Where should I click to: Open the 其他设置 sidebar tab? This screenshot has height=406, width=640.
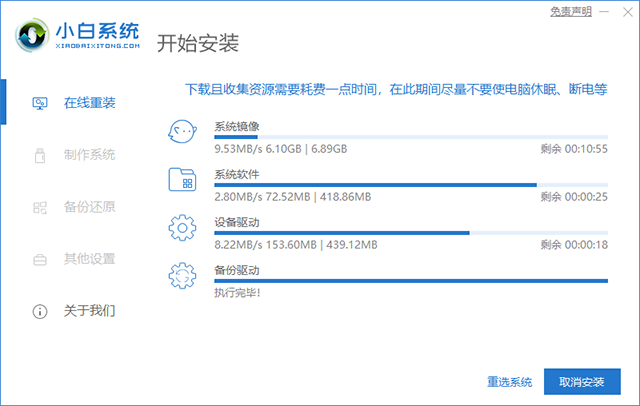click(x=89, y=260)
